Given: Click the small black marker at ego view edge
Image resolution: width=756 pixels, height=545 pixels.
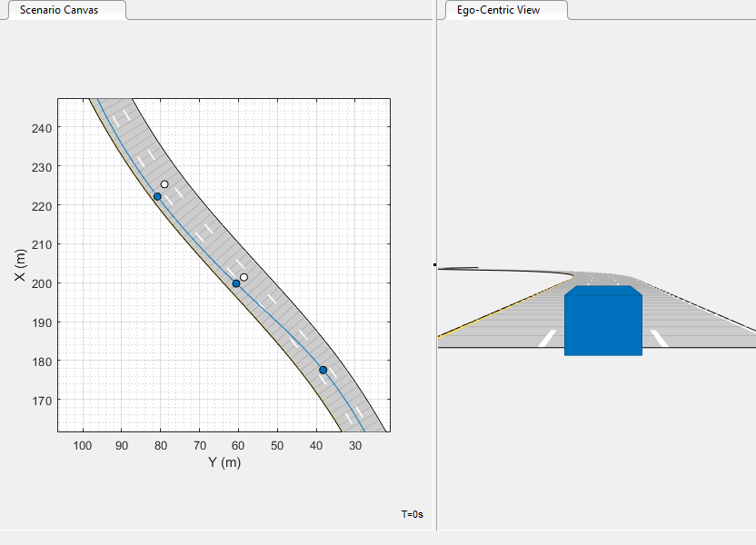Looking at the screenshot, I should [x=434, y=264].
